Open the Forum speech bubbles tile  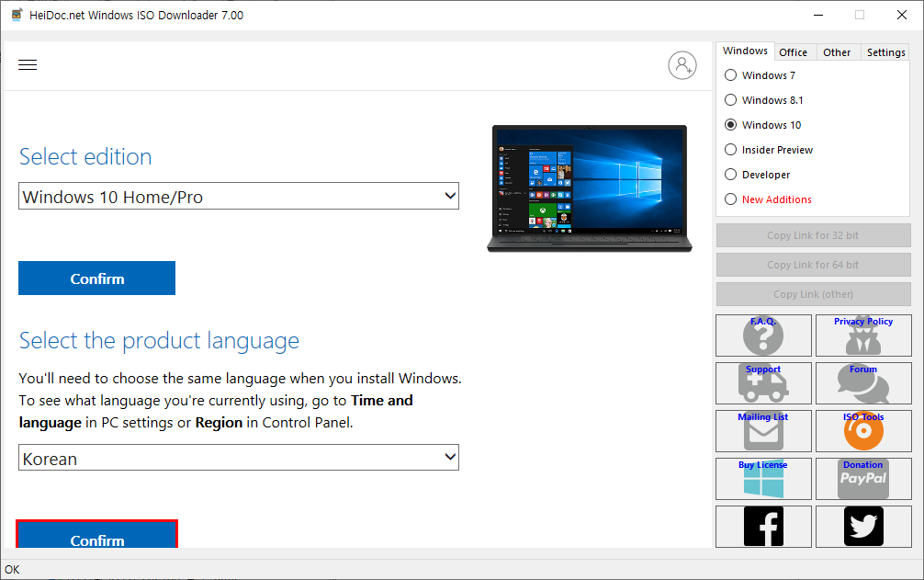coord(863,383)
